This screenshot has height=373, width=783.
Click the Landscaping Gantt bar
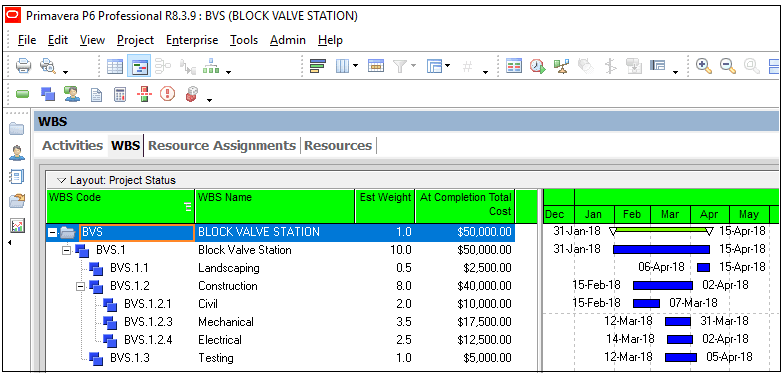[x=703, y=267]
